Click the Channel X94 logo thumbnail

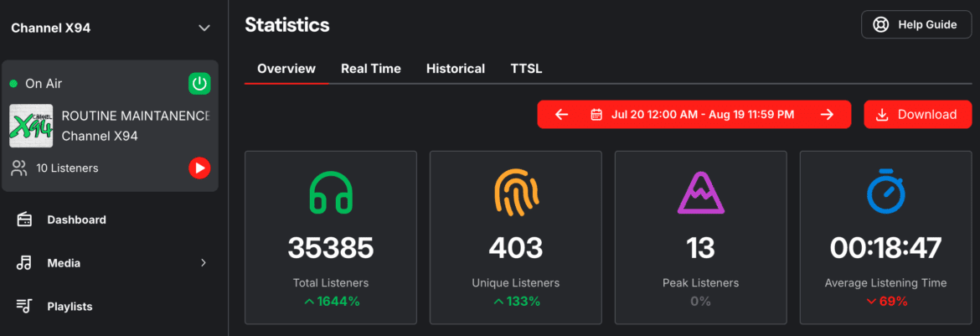pyautogui.click(x=31, y=126)
